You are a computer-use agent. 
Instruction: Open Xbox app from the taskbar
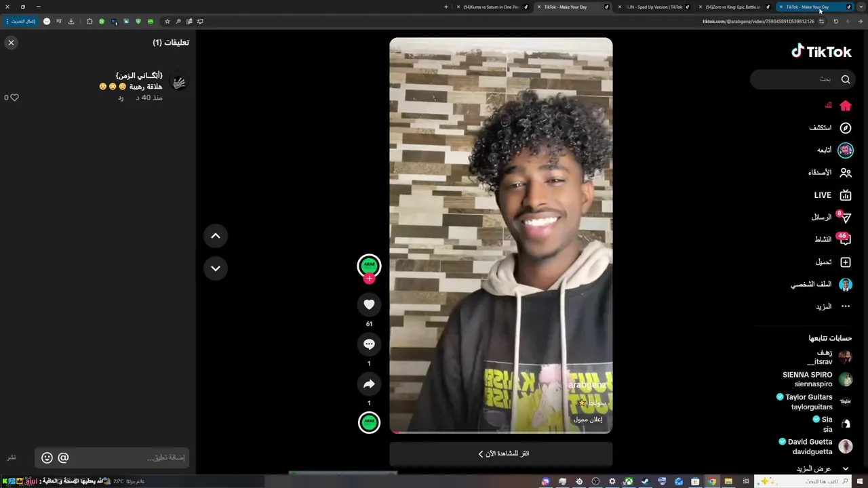[x=629, y=481]
